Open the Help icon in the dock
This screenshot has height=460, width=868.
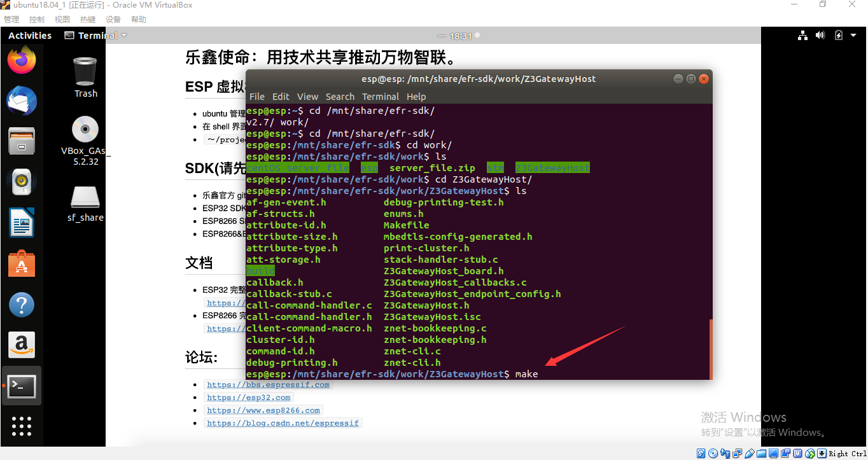(x=22, y=305)
